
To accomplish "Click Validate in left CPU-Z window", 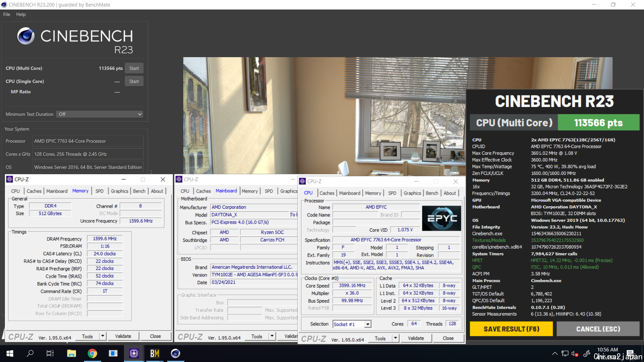I will [123, 337].
